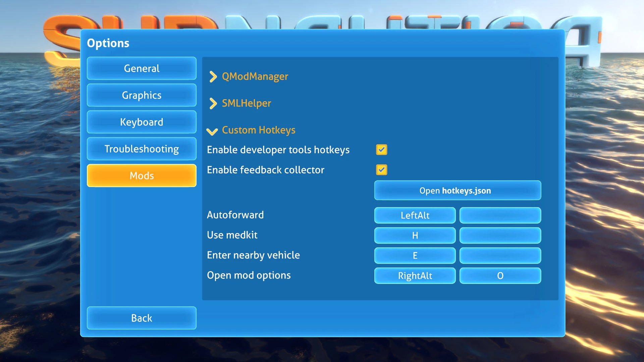The image size is (644, 362).
Task: Set secondary key for Autoforward
Action: [500, 215]
